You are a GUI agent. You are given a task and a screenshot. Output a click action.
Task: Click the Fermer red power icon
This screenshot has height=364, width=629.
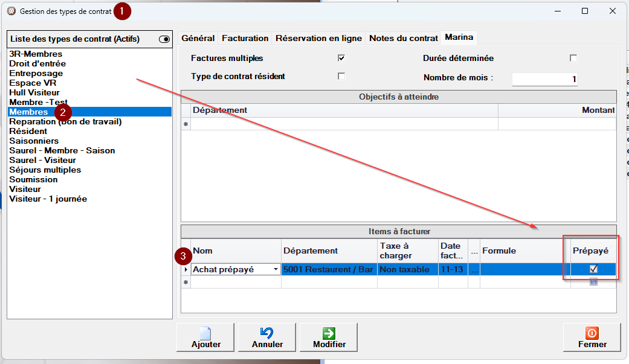tap(592, 333)
